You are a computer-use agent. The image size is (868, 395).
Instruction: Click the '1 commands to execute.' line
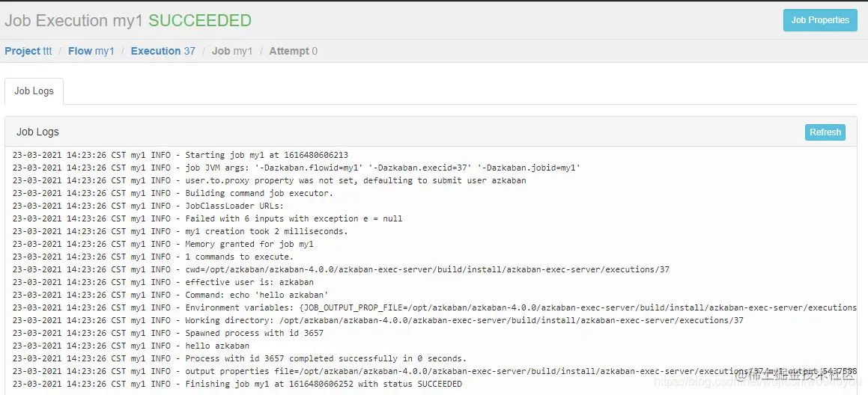pos(154,257)
